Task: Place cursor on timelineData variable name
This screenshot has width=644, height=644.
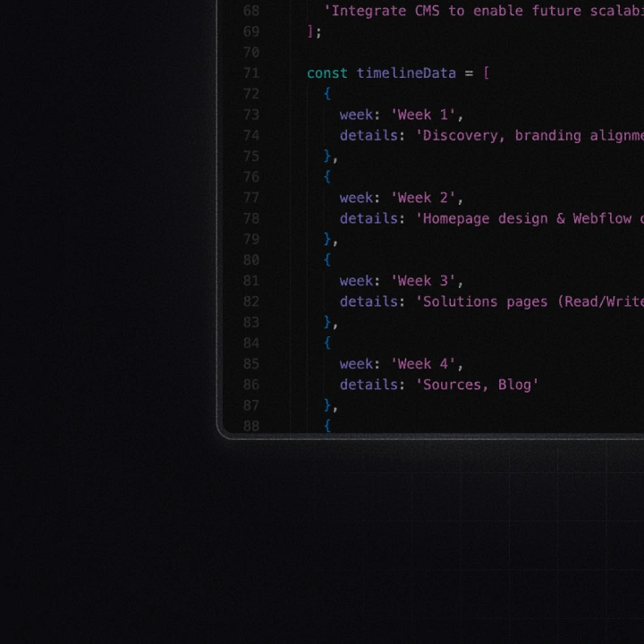Action: [406, 73]
